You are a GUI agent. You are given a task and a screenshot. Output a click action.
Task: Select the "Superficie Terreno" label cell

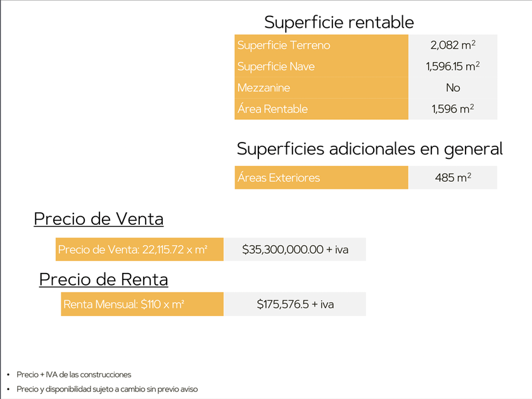(x=321, y=46)
